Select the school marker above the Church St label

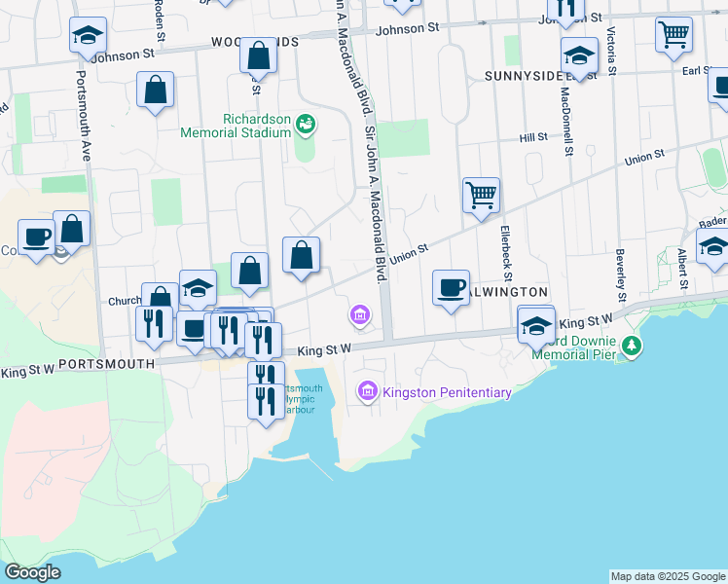pos(199,289)
